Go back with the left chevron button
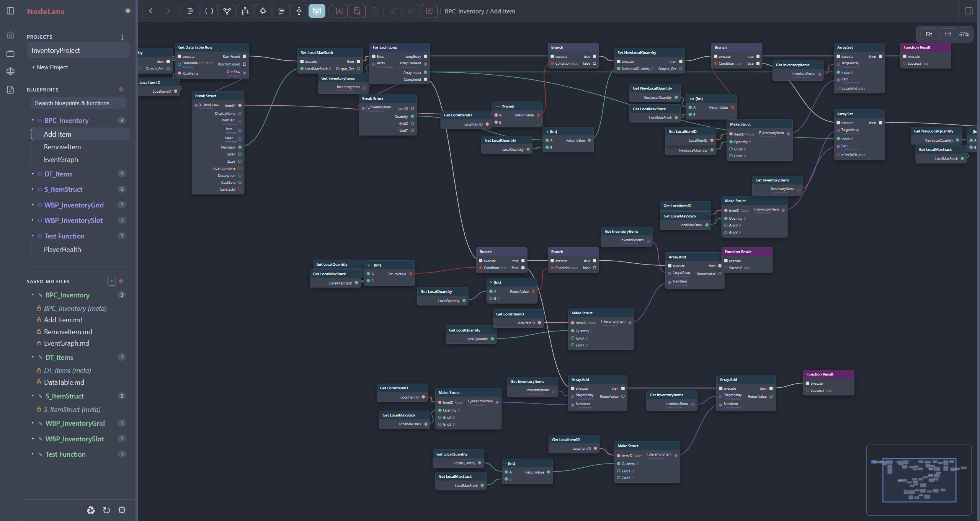 [x=150, y=11]
